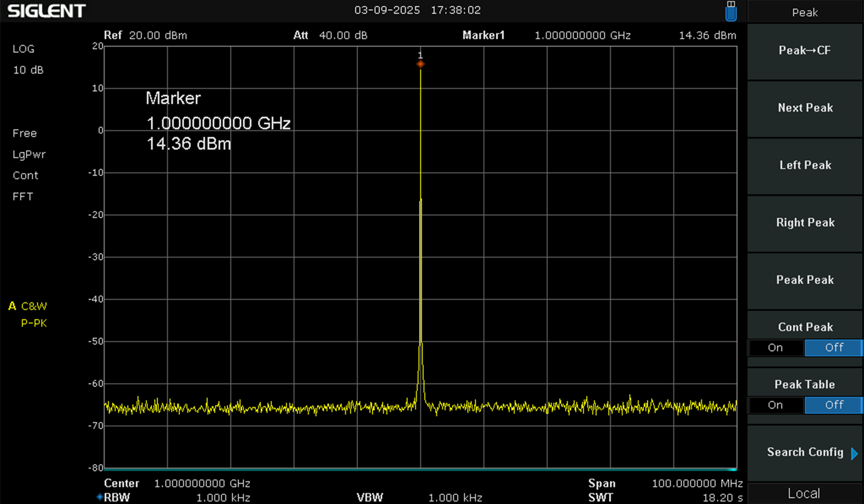Click the Peak menu title
Viewport: 864px width, 504px height.
click(x=805, y=13)
